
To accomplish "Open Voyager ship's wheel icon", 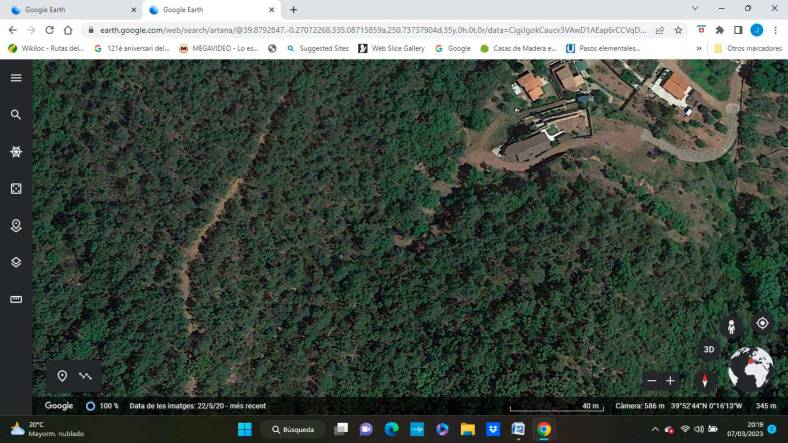I will pyautogui.click(x=16, y=152).
